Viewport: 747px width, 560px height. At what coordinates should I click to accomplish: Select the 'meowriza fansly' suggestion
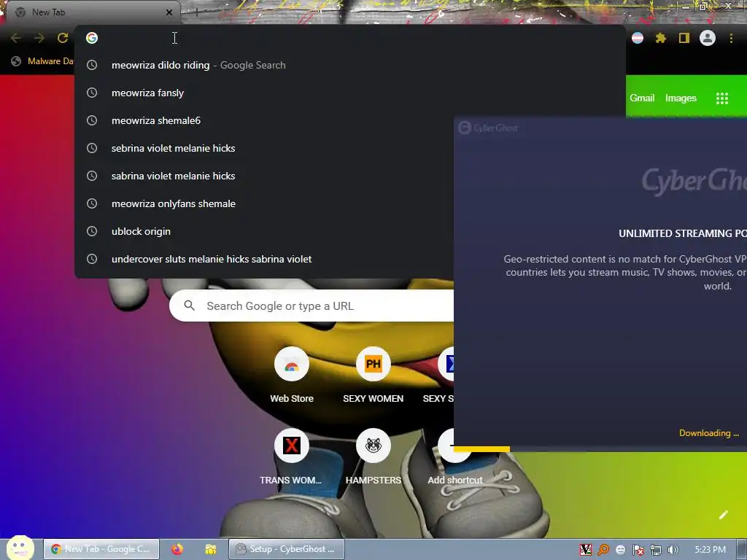pyautogui.click(x=350, y=93)
